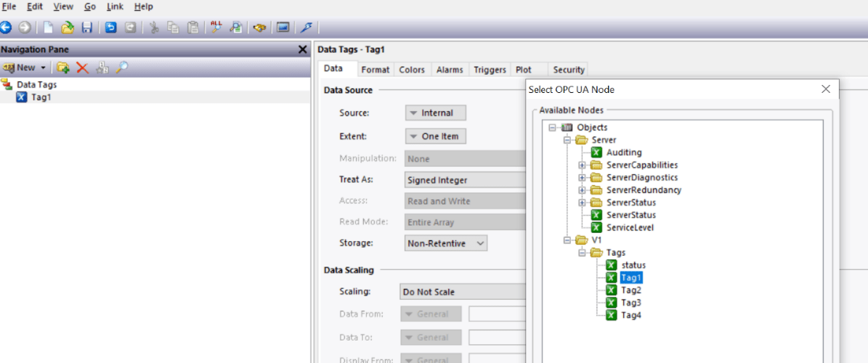Click the blue Undo toolbar icon
This screenshot has height=363, width=868.
110,27
